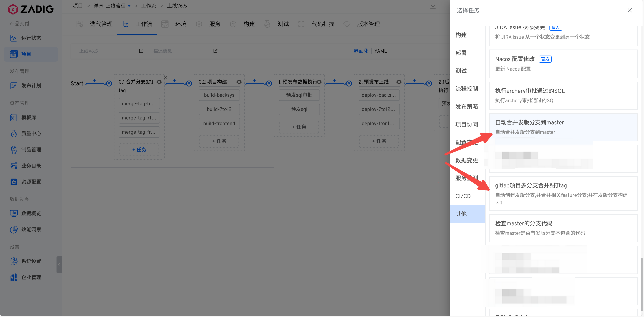Click approval A icon before stage 0.2 项目构建
644x317 pixels.
coord(189,84)
